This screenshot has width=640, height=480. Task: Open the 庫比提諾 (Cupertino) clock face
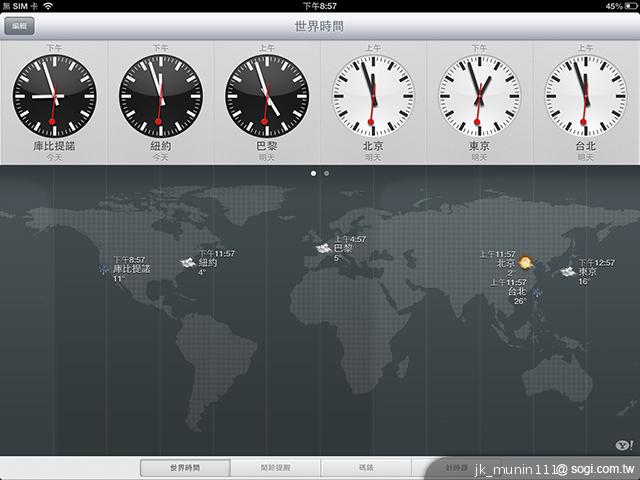coord(54,96)
